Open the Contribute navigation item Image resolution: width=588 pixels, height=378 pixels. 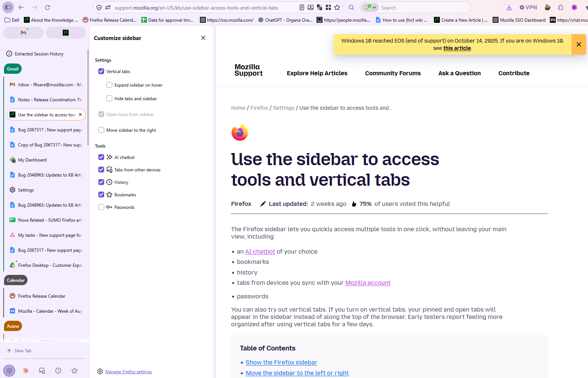514,73
